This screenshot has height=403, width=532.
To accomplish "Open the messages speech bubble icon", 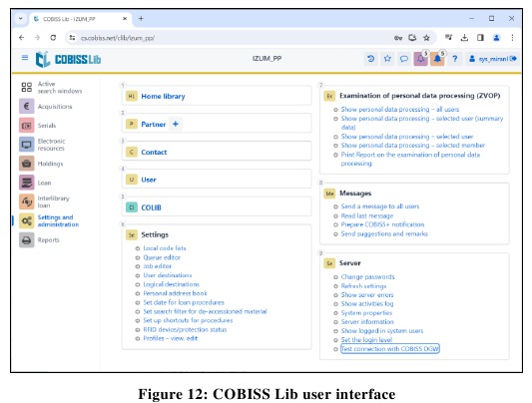I will (x=404, y=59).
